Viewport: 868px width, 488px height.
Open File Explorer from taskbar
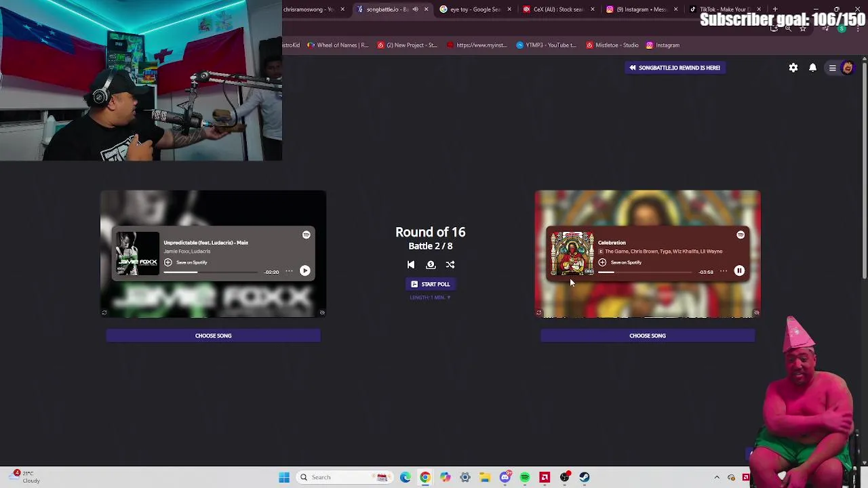tap(485, 477)
